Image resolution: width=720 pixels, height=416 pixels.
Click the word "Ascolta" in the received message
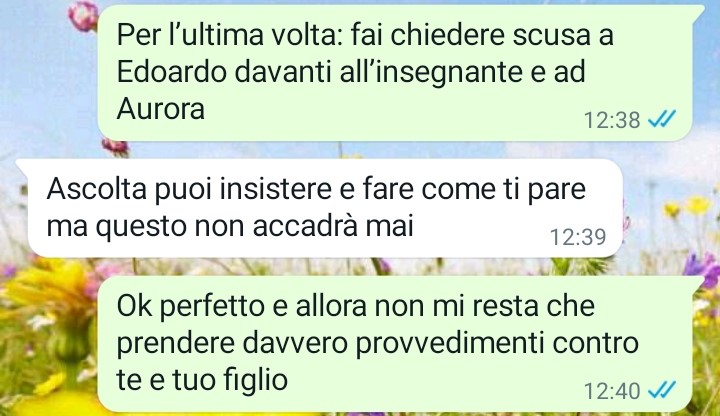coord(96,188)
